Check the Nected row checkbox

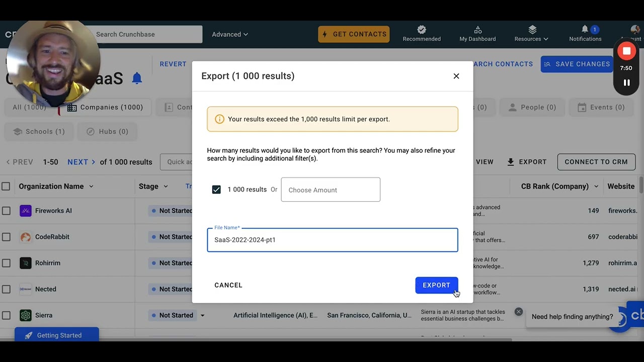6,289
